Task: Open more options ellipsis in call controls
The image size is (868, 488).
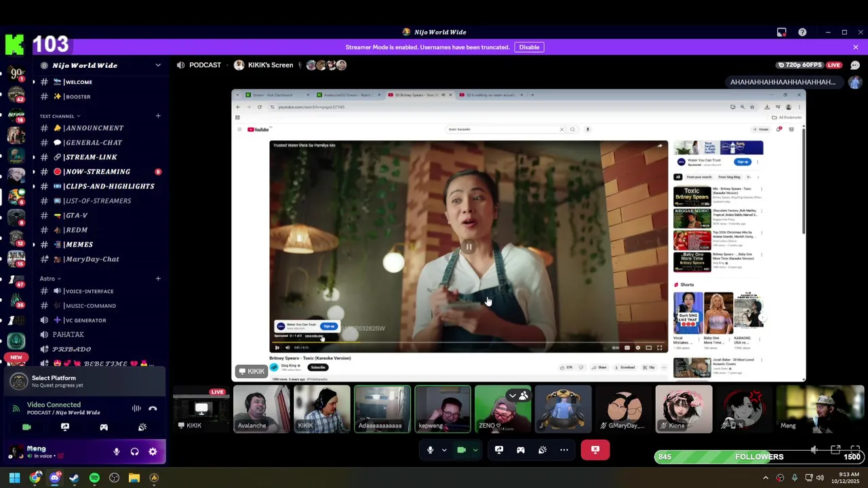Action: 564,449
